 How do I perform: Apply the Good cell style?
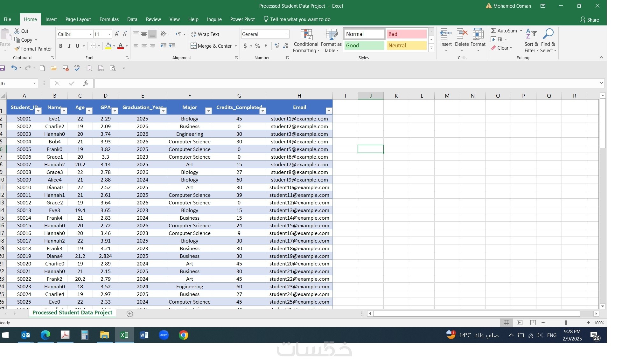tap(364, 45)
